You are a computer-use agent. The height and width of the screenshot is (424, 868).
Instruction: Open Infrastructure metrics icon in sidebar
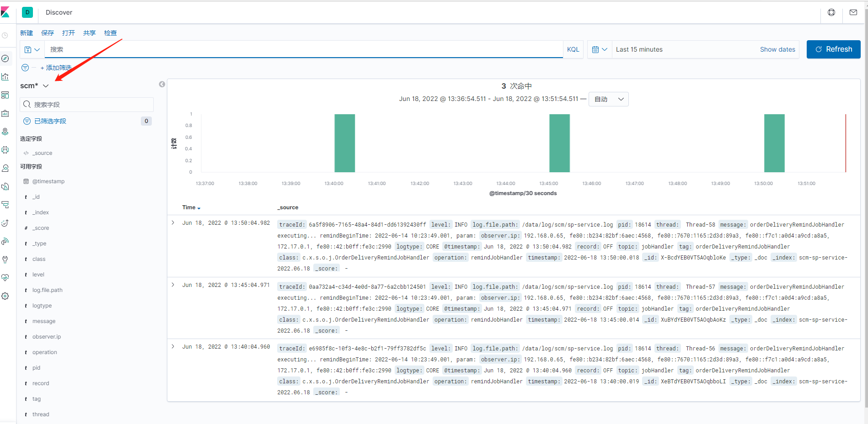[5, 168]
